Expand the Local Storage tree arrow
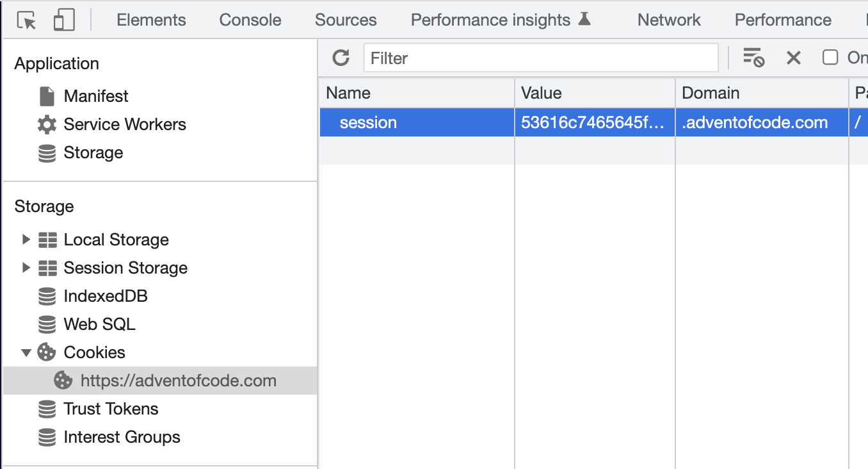 click(26, 240)
